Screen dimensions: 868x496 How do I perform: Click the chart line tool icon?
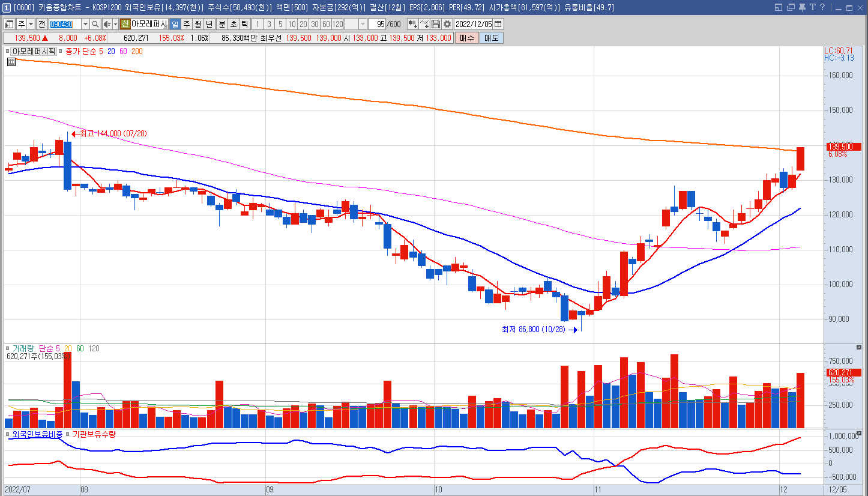pyautogui.click(x=424, y=24)
